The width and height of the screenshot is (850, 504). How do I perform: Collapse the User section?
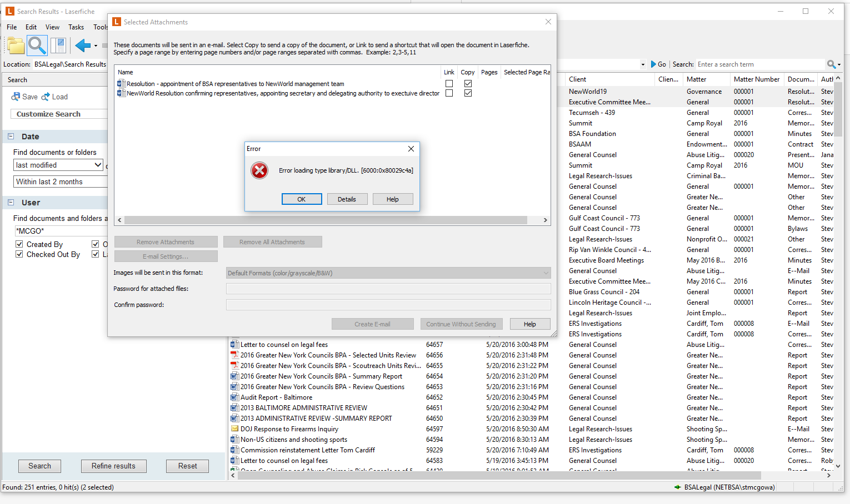click(11, 203)
